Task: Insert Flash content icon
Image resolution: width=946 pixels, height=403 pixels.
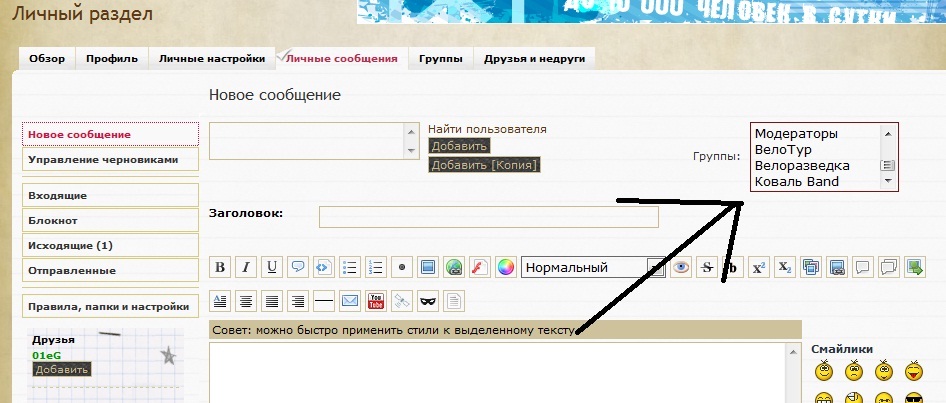Action: [x=480, y=267]
